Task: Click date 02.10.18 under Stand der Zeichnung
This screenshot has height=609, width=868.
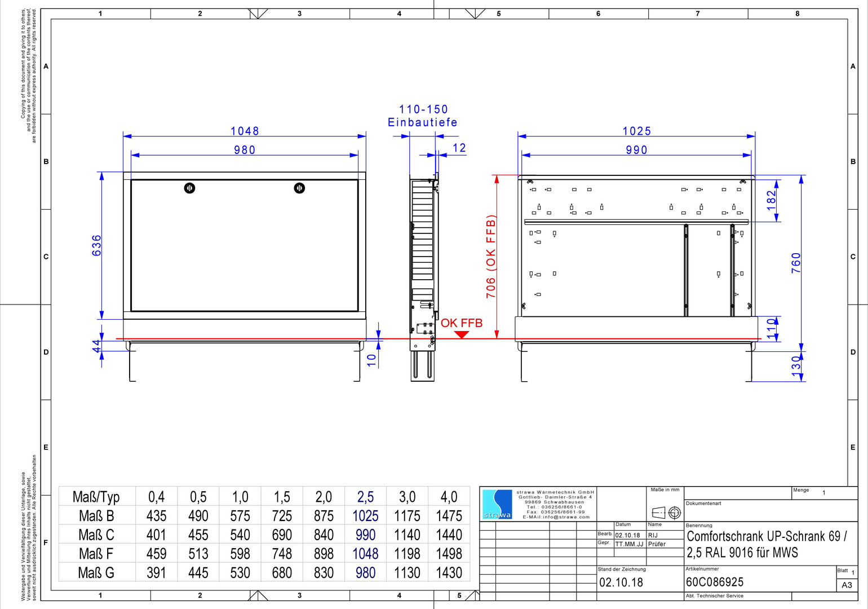Action: (621, 582)
